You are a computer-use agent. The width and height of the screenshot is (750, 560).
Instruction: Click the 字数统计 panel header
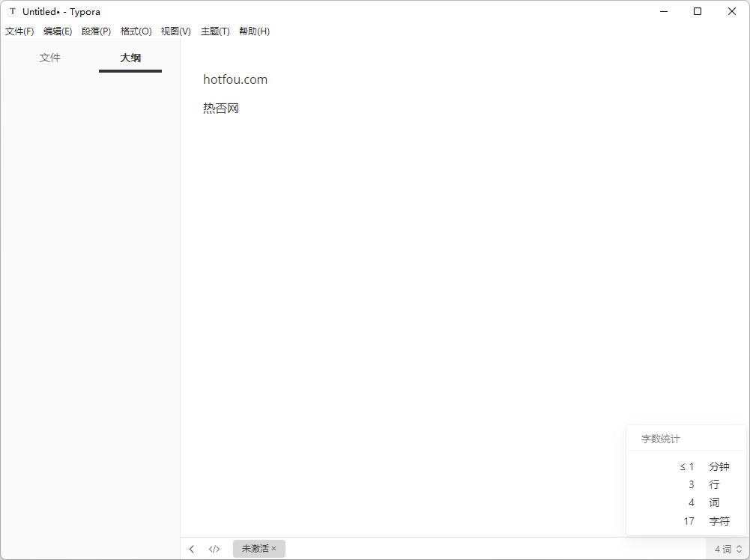tap(661, 439)
